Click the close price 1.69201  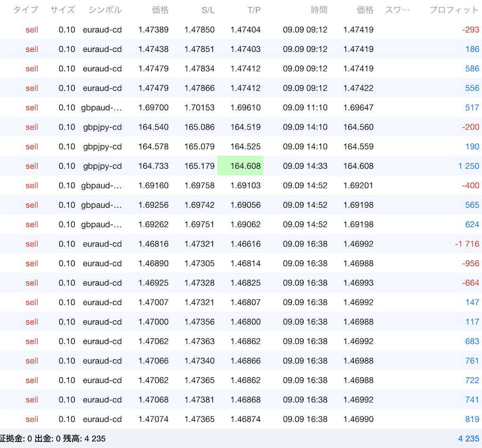coord(358,185)
